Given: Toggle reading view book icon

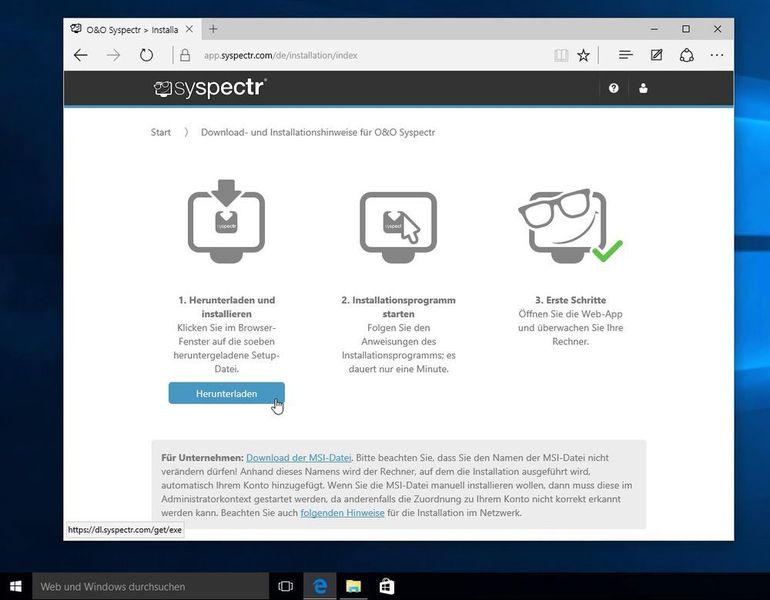Looking at the screenshot, I should click(x=561, y=55).
